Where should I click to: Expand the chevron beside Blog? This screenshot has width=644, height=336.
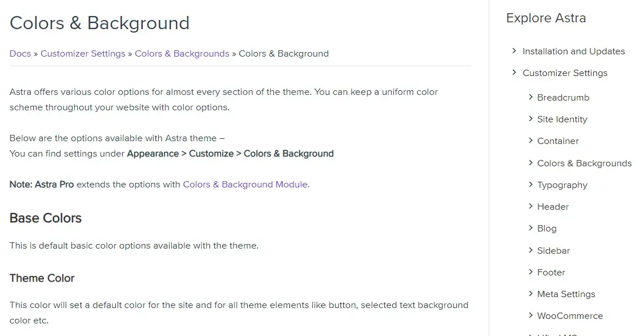tap(530, 228)
